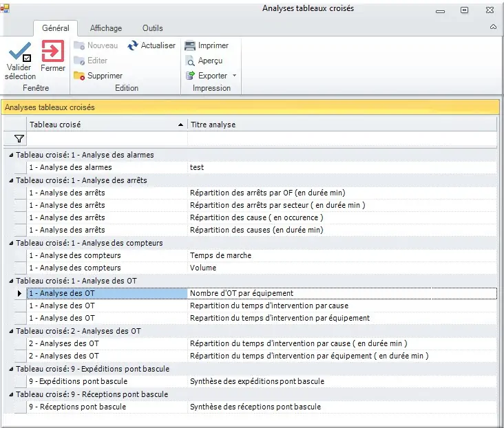The width and height of the screenshot is (504, 428).
Task: Click the Titre analyse filter field
Action: point(342,139)
